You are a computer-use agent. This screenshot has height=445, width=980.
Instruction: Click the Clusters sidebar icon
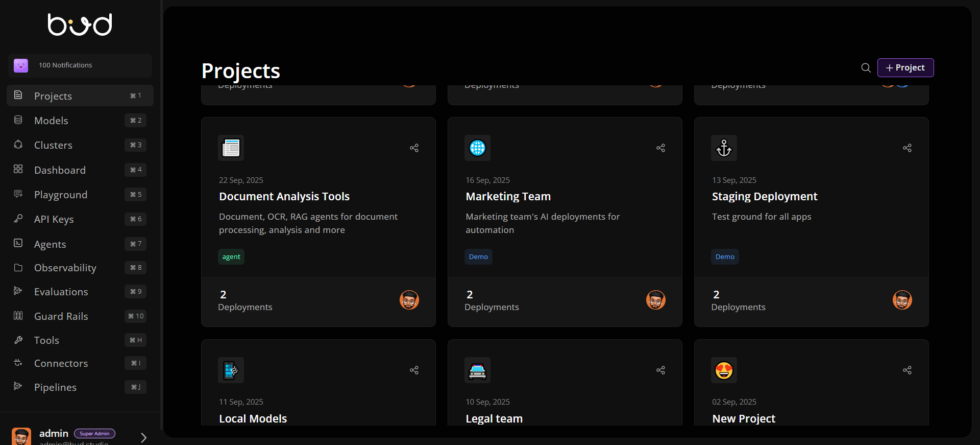click(x=18, y=144)
